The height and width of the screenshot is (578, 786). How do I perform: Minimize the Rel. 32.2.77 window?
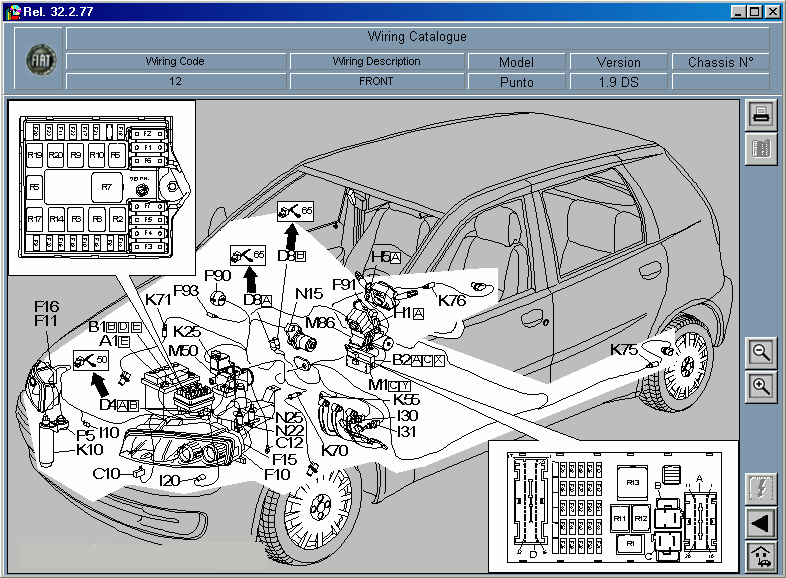tap(737, 12)
